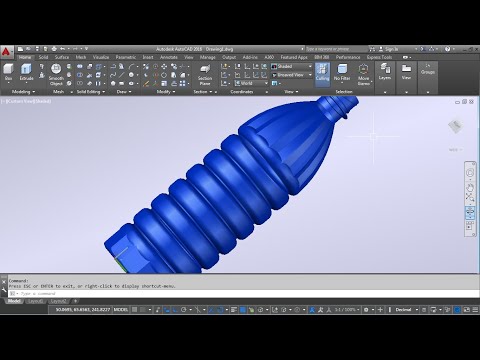The height and width of the screenshot is (360, 480).
Task: Click the New drawing icon in Quick Access
Action: tap(20, 49)
